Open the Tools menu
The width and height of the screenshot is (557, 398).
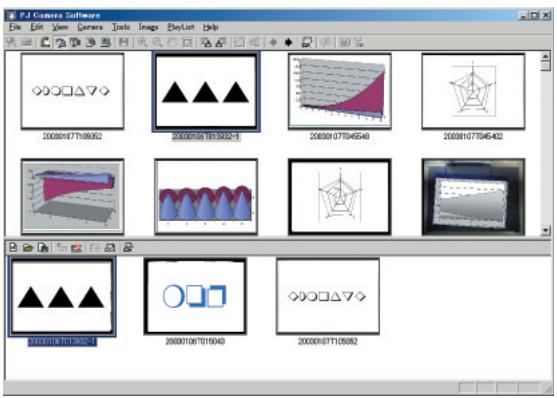[x=121, y=27]
